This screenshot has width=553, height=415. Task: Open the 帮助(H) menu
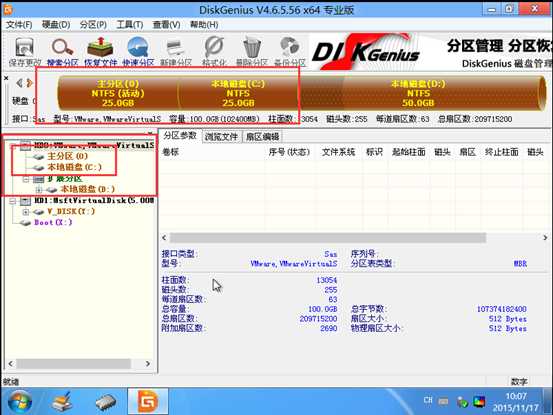coord(204,25)
